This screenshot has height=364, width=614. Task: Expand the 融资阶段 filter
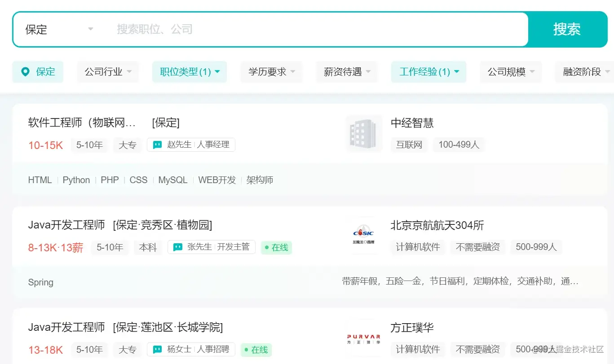point(584,72)
